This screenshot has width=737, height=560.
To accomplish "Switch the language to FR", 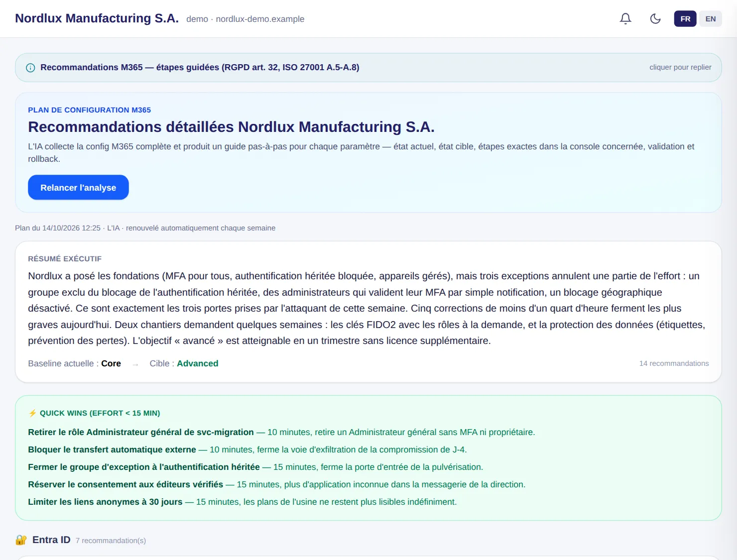I will (x=685, y=19).
